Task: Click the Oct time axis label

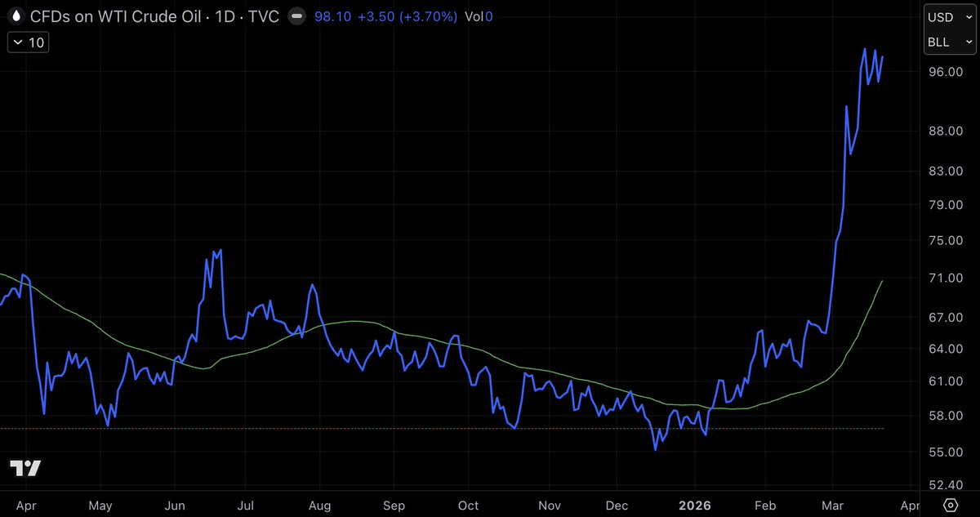Action: pyautogui.click(x=469, y=506)
